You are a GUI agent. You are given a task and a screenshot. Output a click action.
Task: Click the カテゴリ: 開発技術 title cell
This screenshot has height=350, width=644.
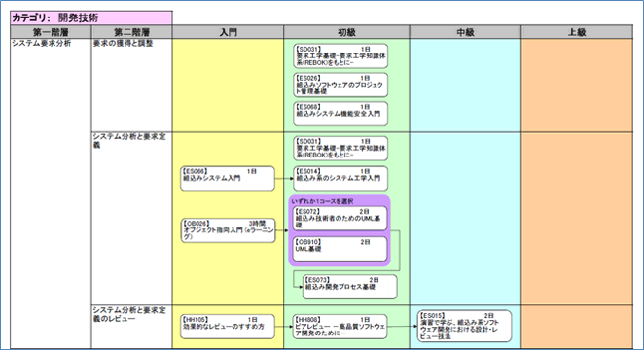pyautogui.click(x=91, y=18)
